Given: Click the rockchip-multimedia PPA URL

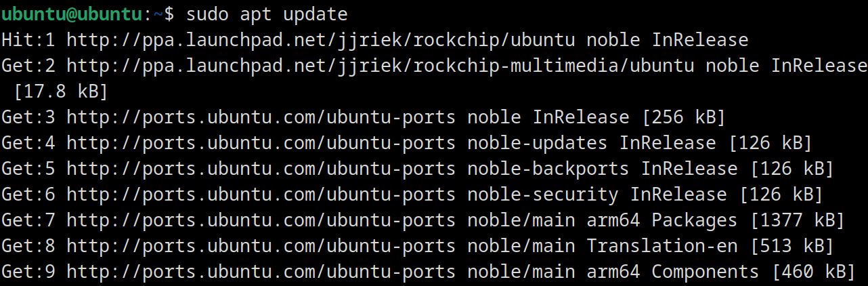Looking at the screenshot, I should click(381, 66).
